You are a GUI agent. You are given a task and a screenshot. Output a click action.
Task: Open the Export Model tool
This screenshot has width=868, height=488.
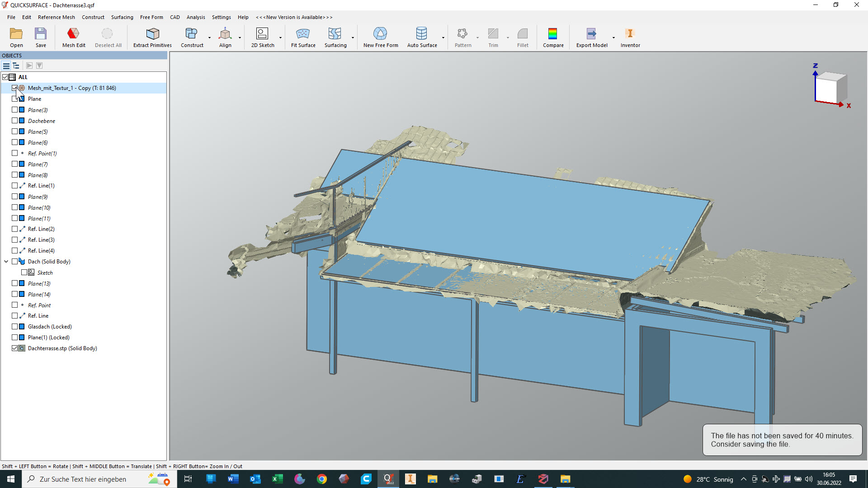tap(591, 37)
